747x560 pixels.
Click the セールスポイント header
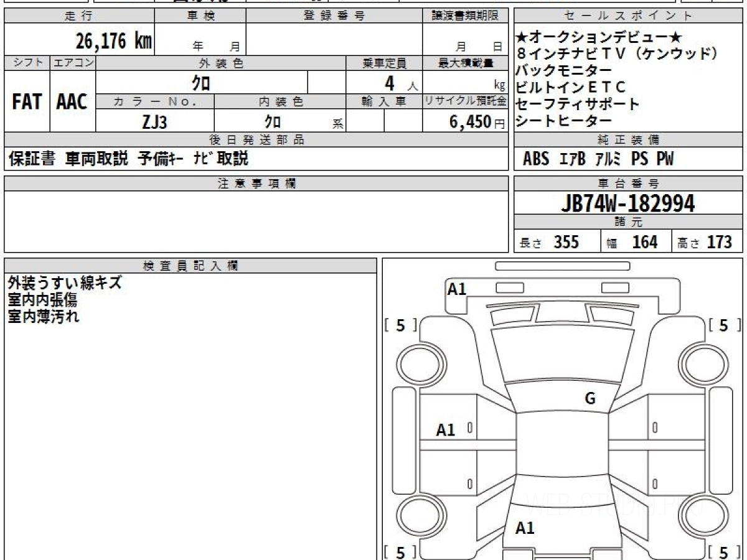[x=629, y=16]
